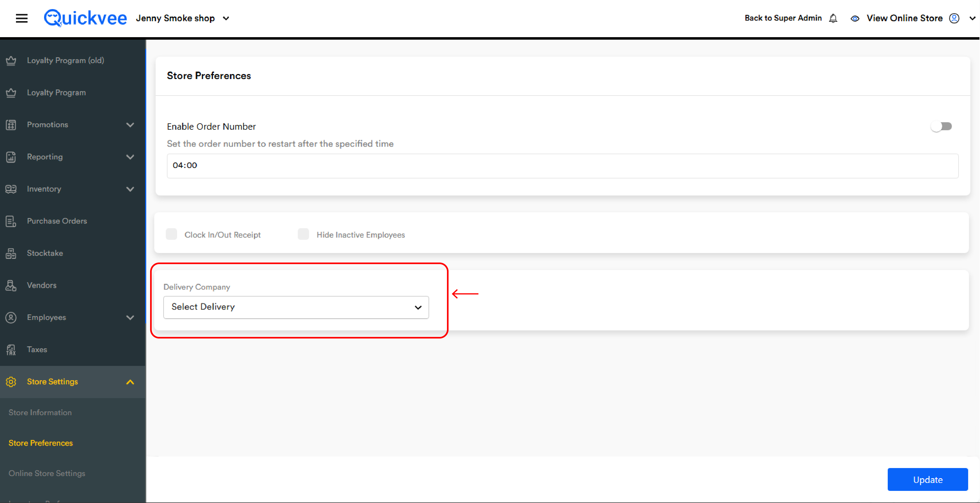980x503 pixels.
Task: Open the notifications bell
Action: coord(833,18)
